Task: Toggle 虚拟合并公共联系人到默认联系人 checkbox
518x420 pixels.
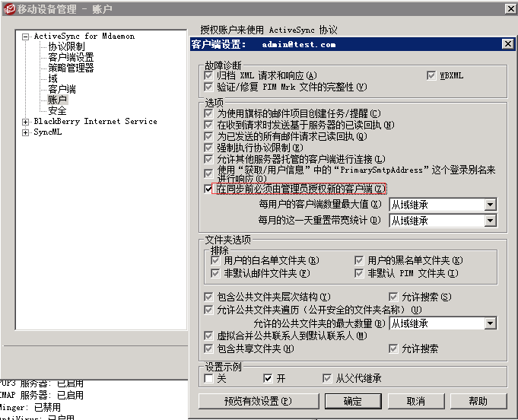Action: tap(208, 336)
